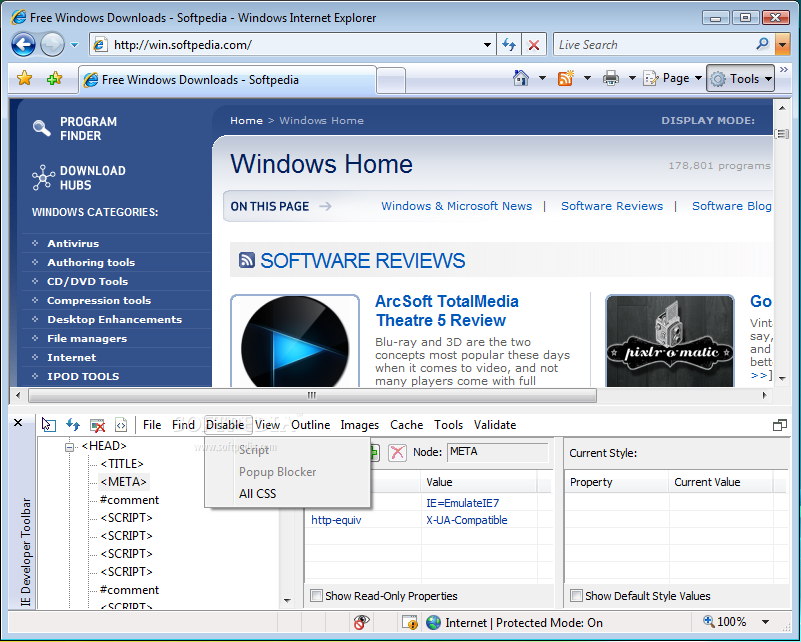The height and width of the screenshot is (642, 801).
Task: Open the Software Reviews RSS feed icon
Action: tap(247, 260)
